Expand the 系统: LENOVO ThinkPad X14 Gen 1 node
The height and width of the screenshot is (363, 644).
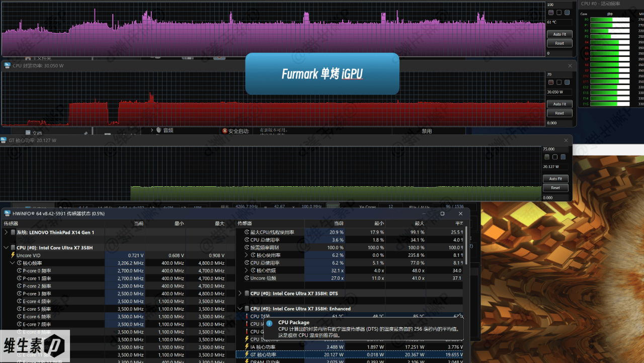6,232
